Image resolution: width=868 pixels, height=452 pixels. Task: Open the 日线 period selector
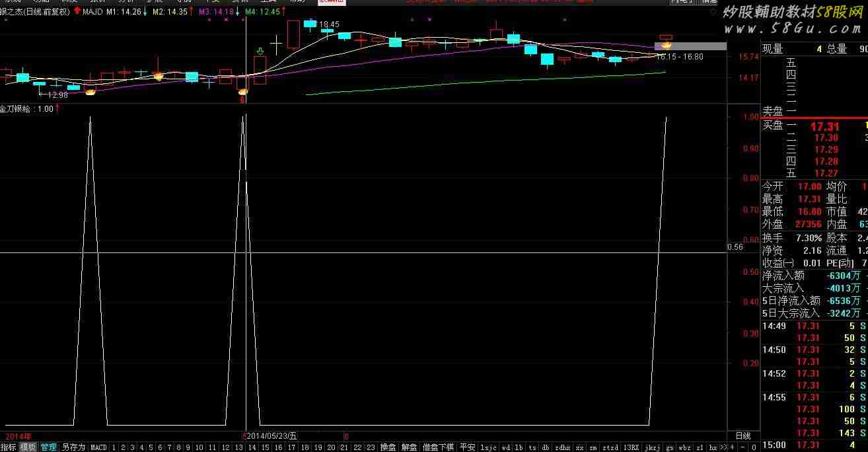click(x=742, y=436)
